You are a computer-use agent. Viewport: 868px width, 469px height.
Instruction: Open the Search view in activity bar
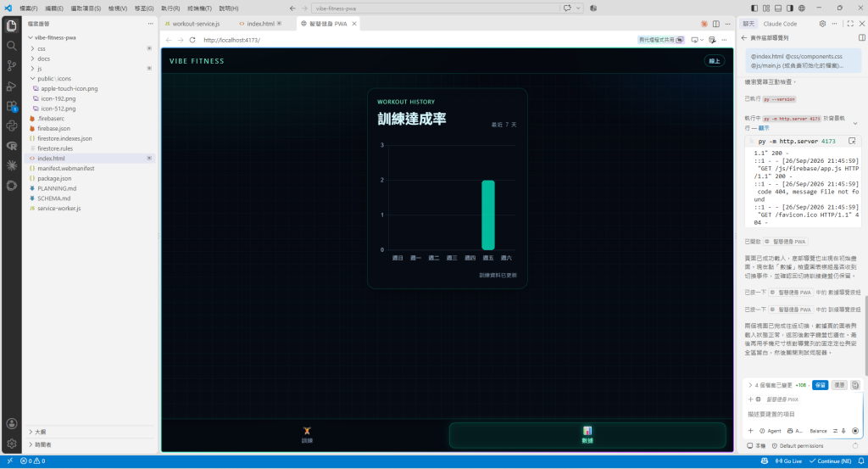(x=11, y=46)
